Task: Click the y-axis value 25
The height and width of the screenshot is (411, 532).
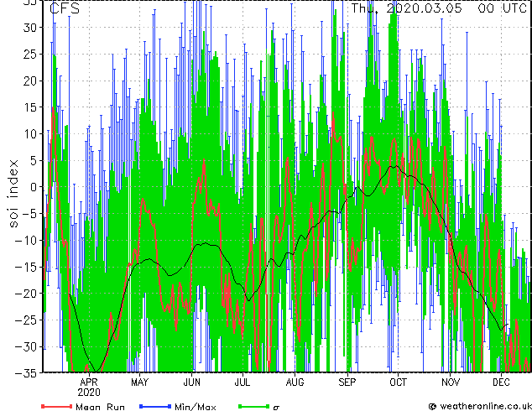Action: pos(29,54)
